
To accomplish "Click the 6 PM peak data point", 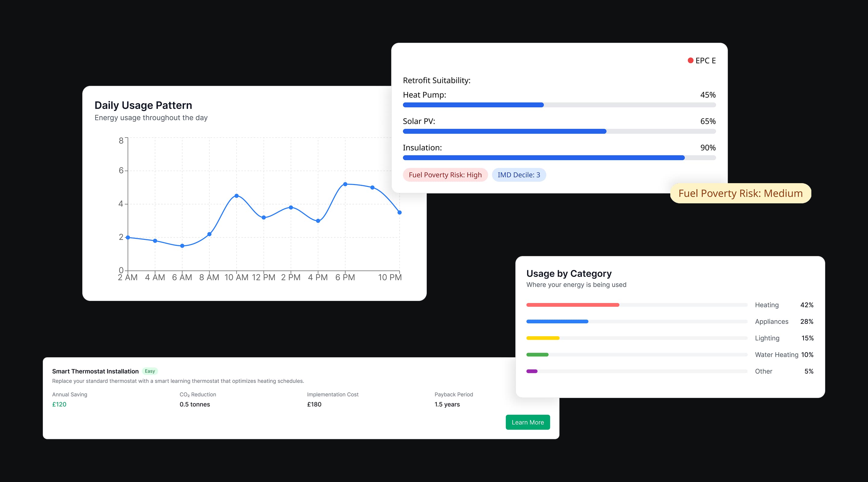I will [x=345, y=184].
